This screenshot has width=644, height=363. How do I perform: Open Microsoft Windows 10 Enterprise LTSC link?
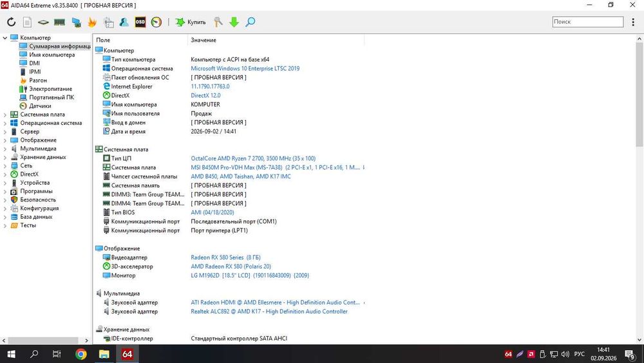point(245,69)
